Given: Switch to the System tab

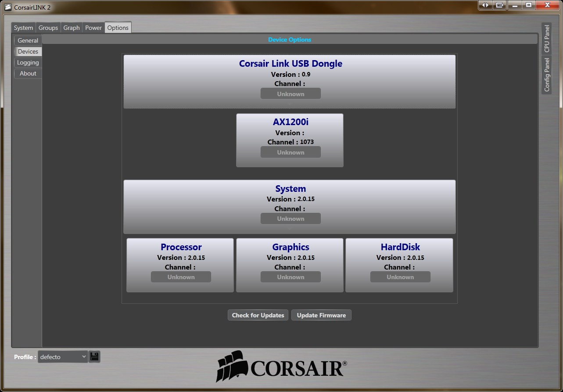Looking at the screenshot, I should point(23,28).
